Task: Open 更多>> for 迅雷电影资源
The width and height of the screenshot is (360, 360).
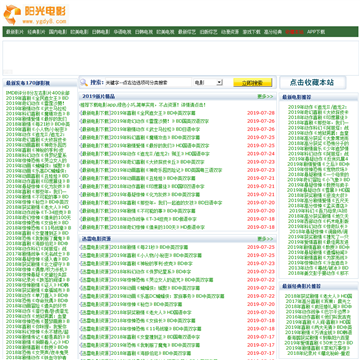Action: [265, 239]
